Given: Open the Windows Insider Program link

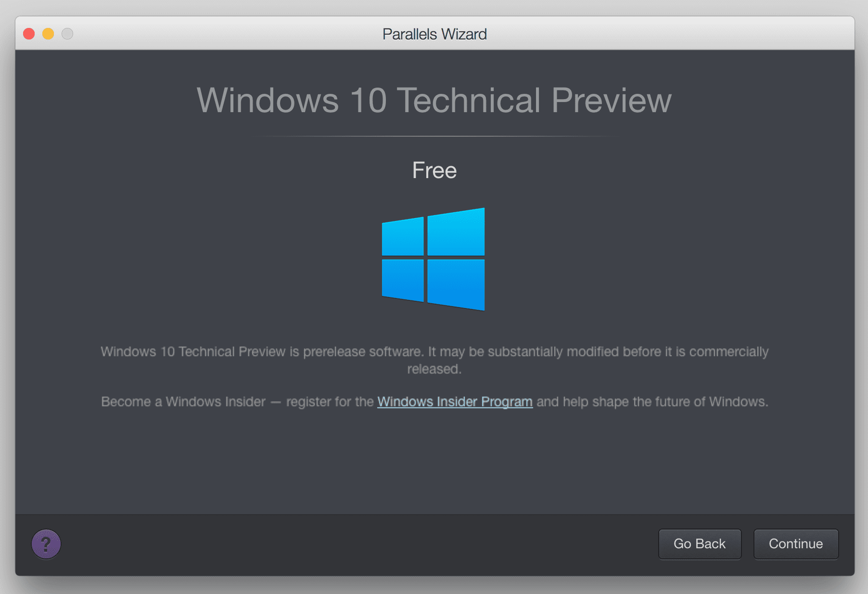Looking at the screenshot, I should click(x=455, y=401).
